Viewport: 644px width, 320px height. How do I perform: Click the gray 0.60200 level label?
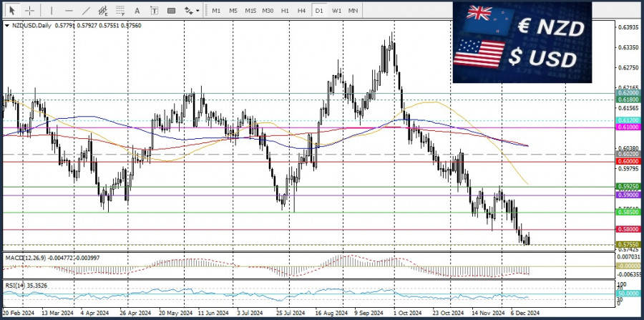628,154
